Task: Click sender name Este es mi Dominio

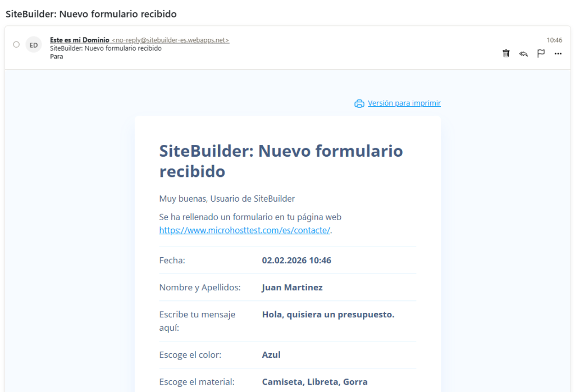Action: click(x=79, y=40)
